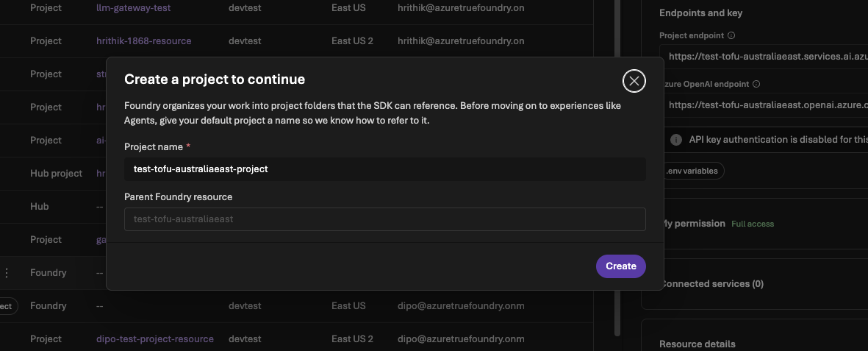
Task: Click the Create button
Action: pyautogui.click(x=620, y=266)
